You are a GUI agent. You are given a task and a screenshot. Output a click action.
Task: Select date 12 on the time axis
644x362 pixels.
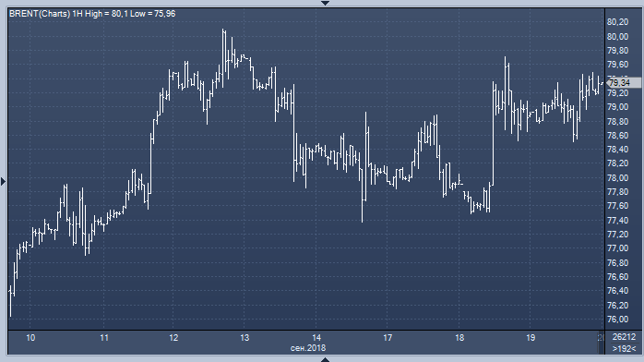[x=173, y=338]
